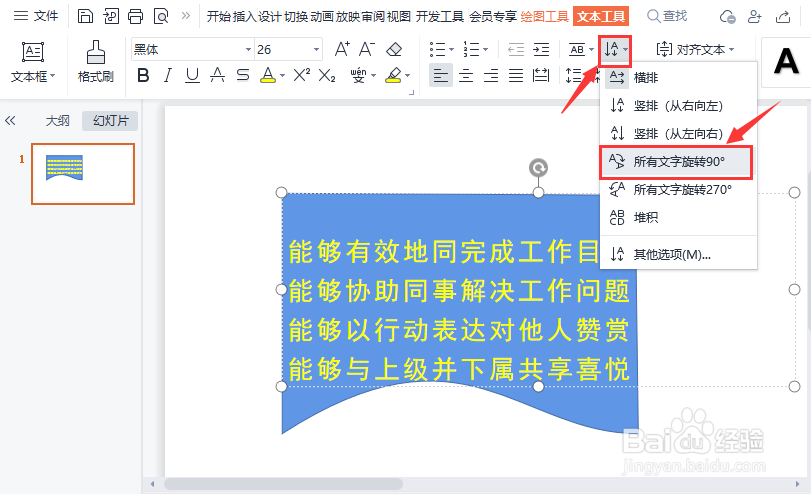Toggle underline formatting

[x=192, y=76]
